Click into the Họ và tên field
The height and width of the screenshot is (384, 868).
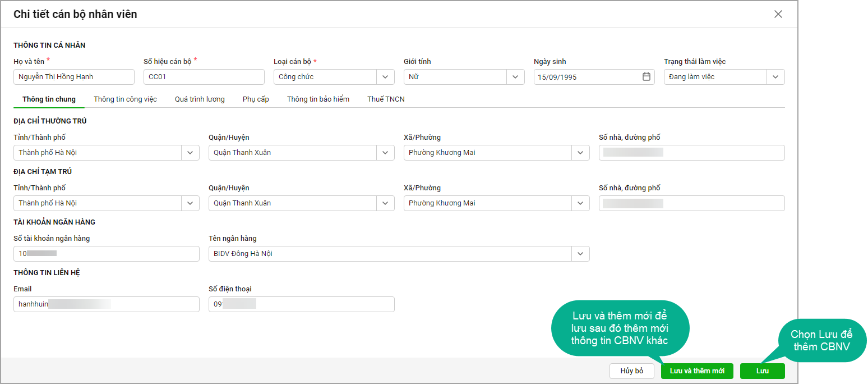click(x=73, y=77)
